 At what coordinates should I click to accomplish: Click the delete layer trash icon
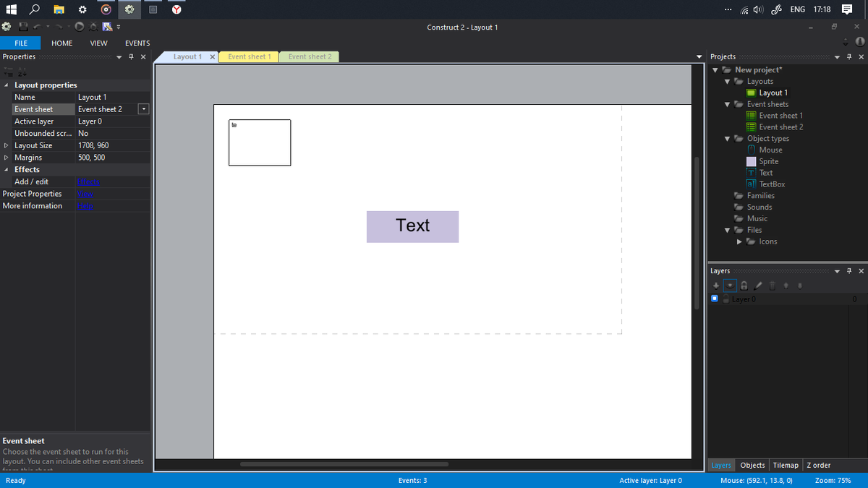pyautogui.click(x=772, y=286)
